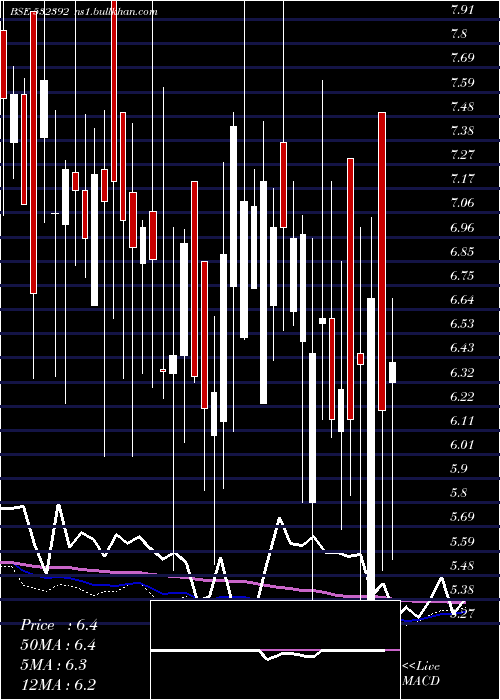Image resolution: width=500 pixels, height=700 pixels.
Task: Click the 5.69 price axis label
Action: pyautogui.click(x=462, y=518)
